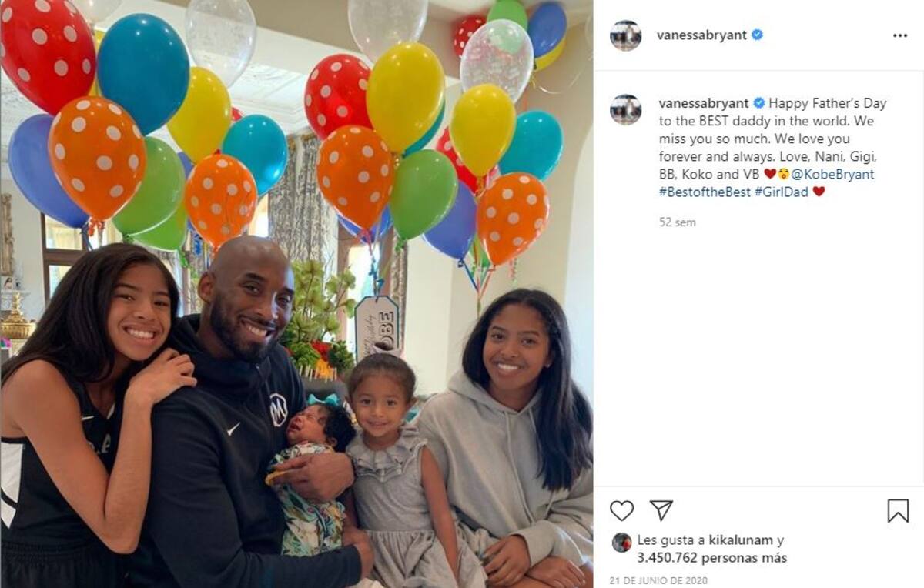This screenshot has height=588, width=924.
Task: Like the post with heart icon
Action: pyautogui.click(x=621, y=511)
